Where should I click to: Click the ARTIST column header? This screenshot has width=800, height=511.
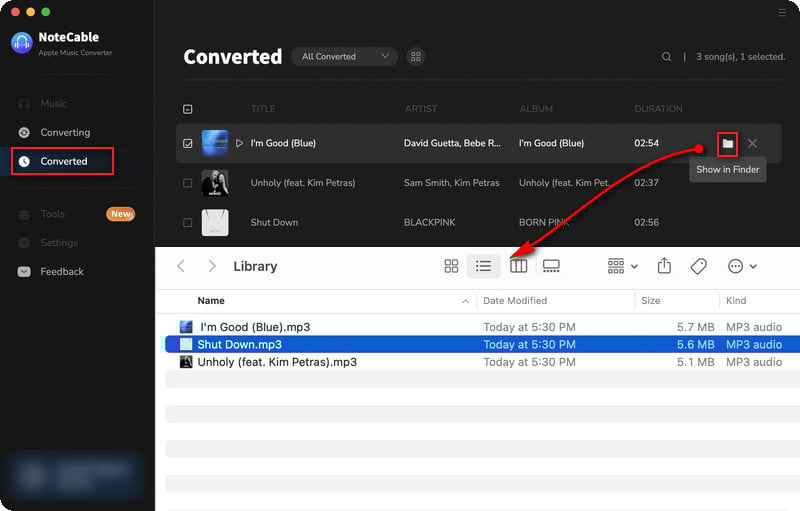point(420,109)
